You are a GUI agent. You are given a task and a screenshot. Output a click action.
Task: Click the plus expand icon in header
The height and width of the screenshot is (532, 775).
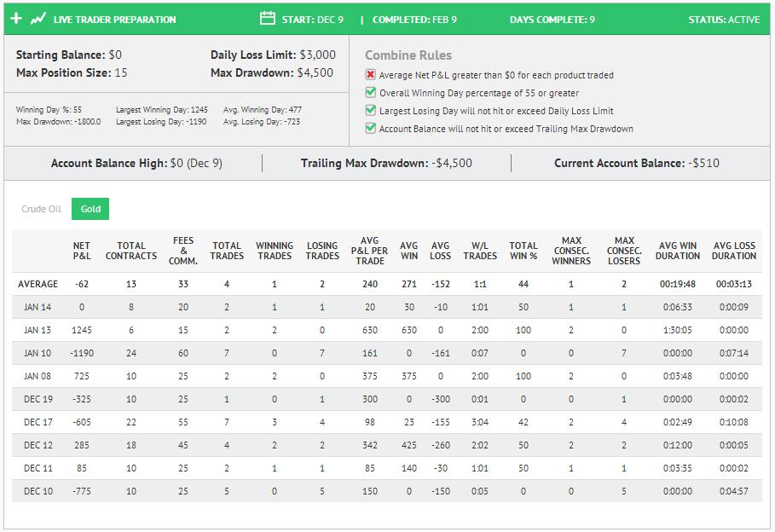pos(16,19)
